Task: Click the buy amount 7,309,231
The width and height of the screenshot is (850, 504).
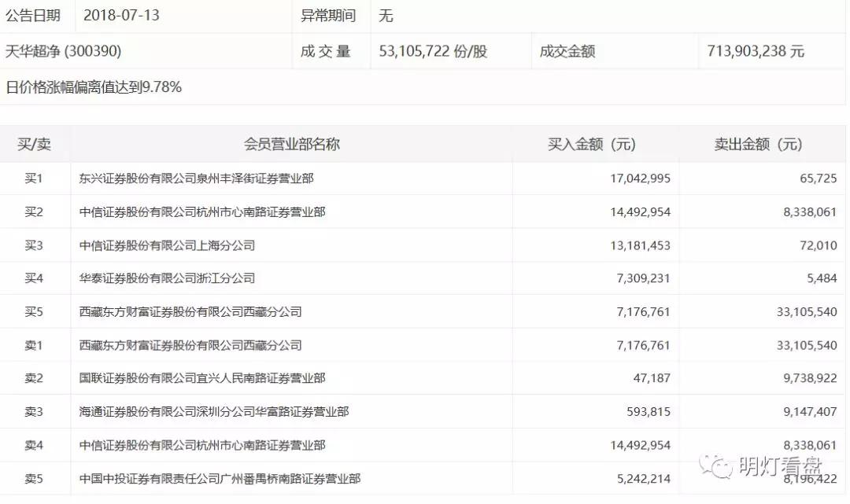Action: point(644,278)
